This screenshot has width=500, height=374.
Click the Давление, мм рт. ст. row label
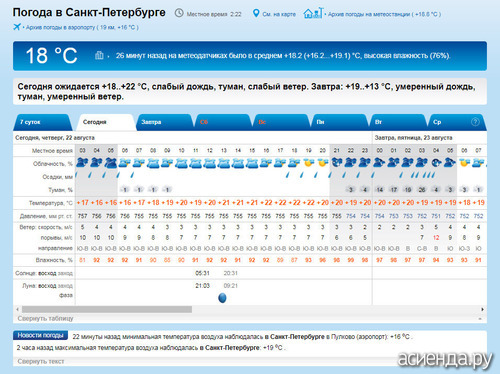click(46, 216)
